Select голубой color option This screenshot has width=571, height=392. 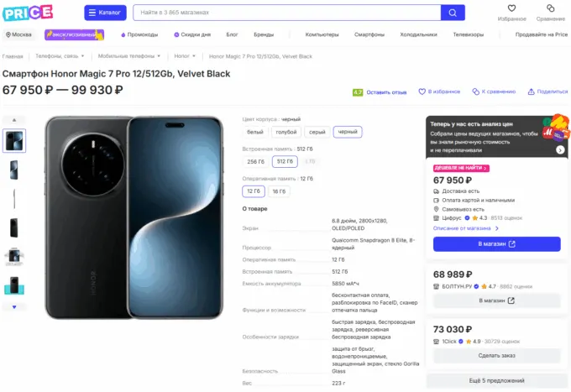pyautogui.click(x=286, y=132)
